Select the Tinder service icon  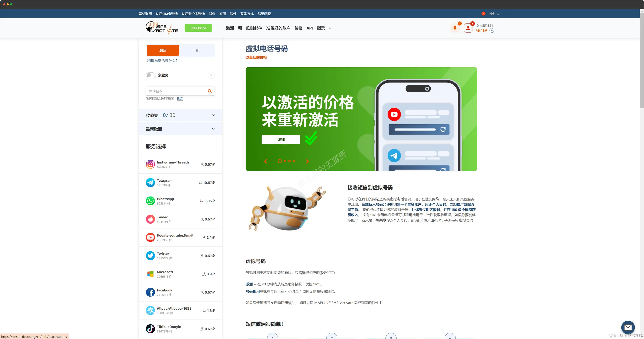[150, 219]
